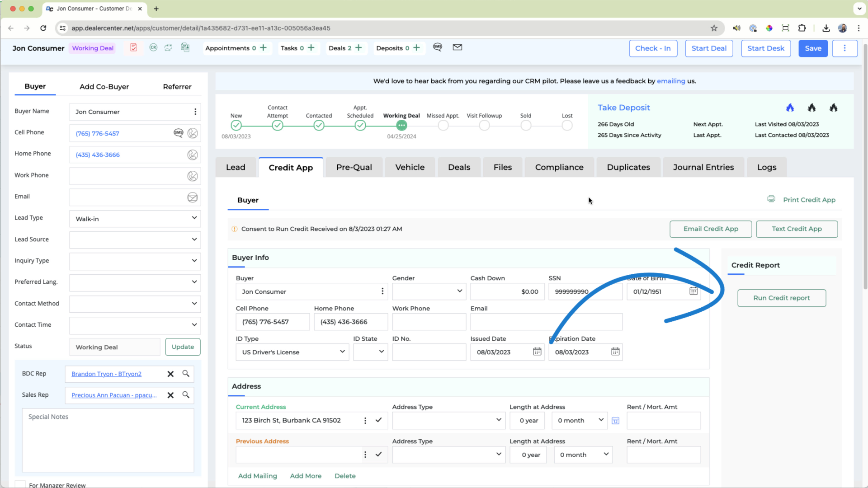This screenshot has width=868, height=488.
Task: Click the SSN input field
Action: click(x=585, y=291)
